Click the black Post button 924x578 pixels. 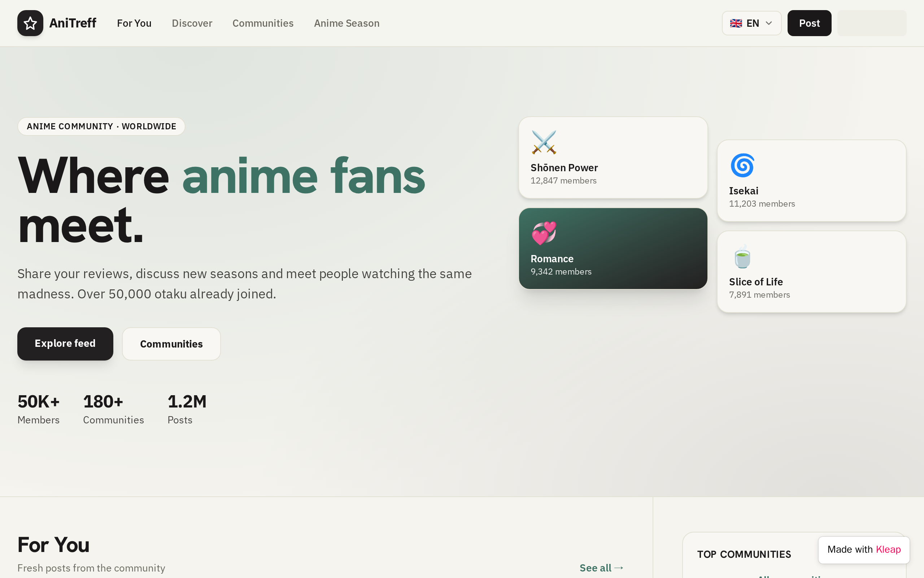[809, 23]
